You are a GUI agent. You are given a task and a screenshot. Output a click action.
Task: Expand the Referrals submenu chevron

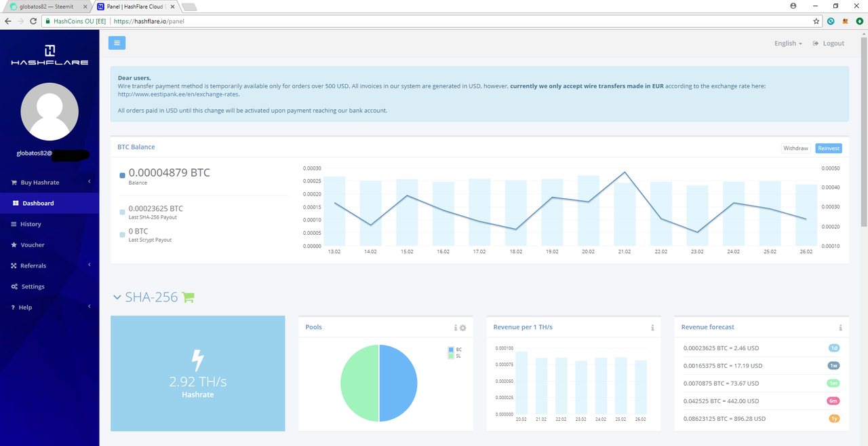90,265
